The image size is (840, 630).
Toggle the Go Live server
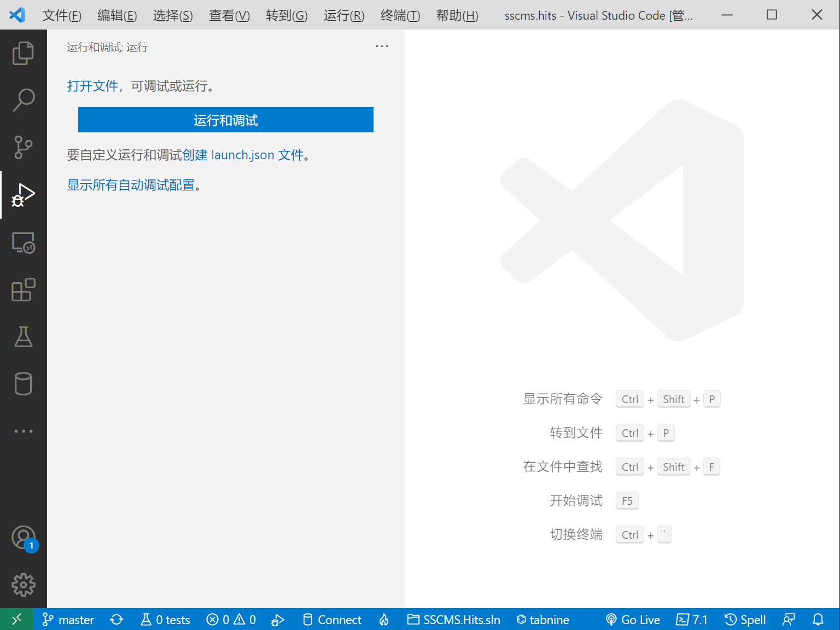[633, 619]
